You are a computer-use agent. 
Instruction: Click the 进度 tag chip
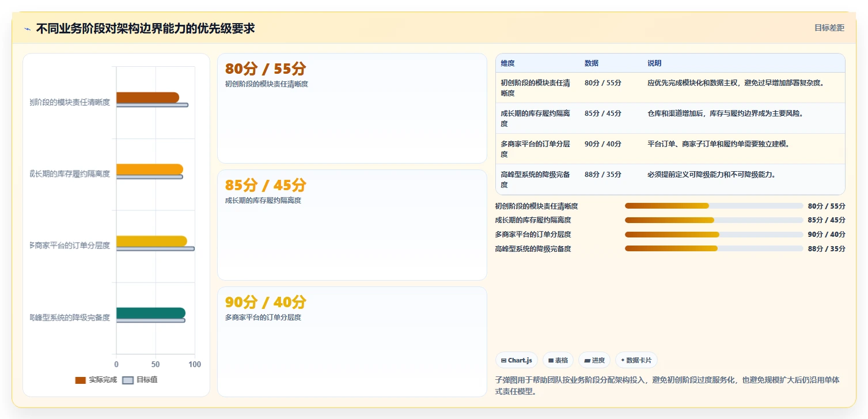pos(594,360)
